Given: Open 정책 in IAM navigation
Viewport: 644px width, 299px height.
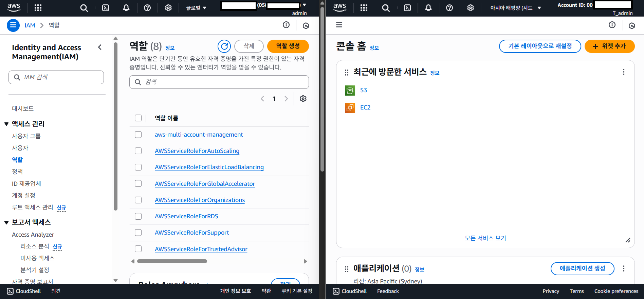Looking at the screenshot, I should pos(17,172).
